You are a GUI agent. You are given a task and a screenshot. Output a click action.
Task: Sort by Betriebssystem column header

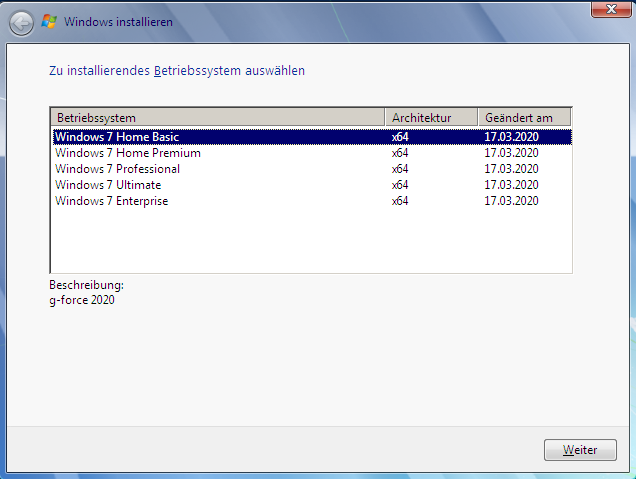(x=217, y=118)
